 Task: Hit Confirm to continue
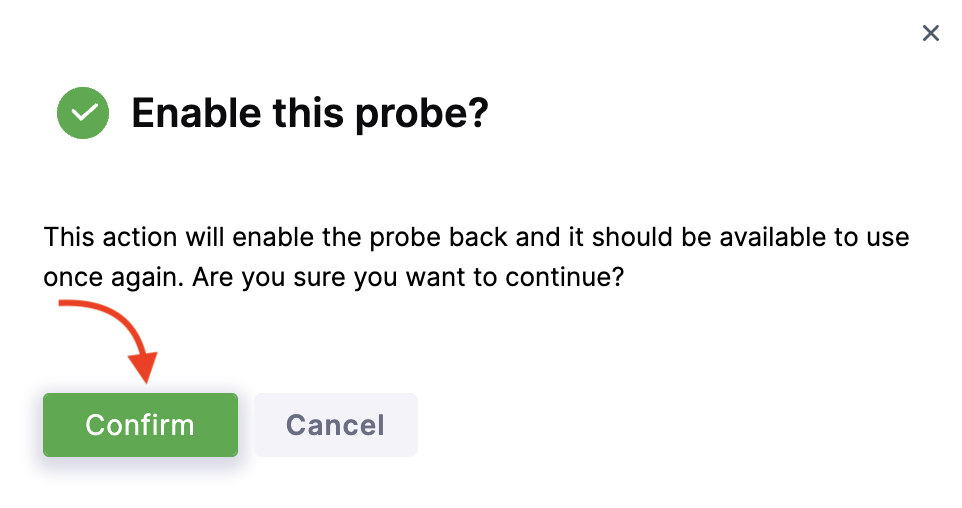pos(140,425)
